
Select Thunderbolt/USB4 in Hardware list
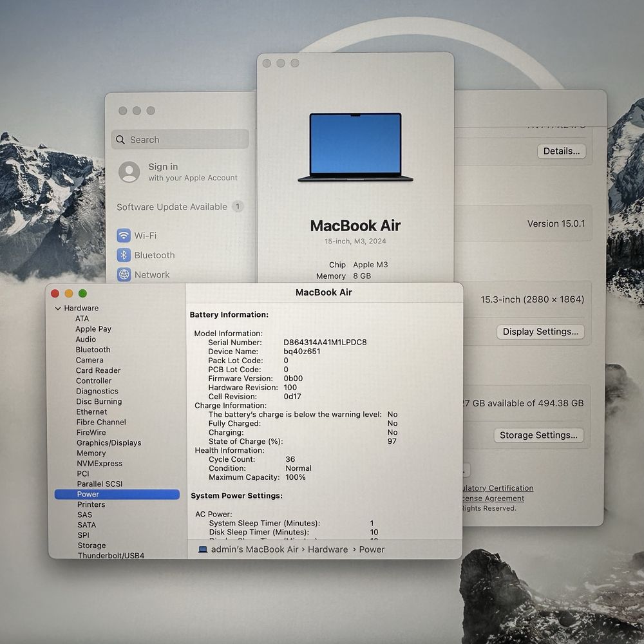(111, 555)
